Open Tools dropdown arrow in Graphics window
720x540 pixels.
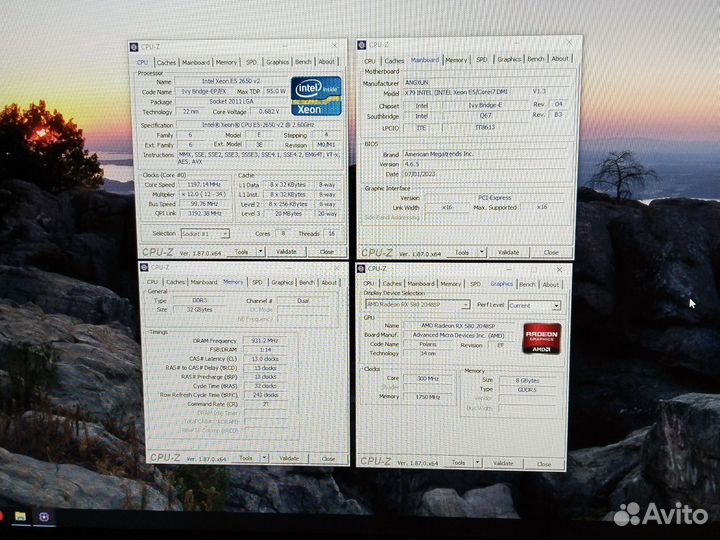[x=478, y=462]
